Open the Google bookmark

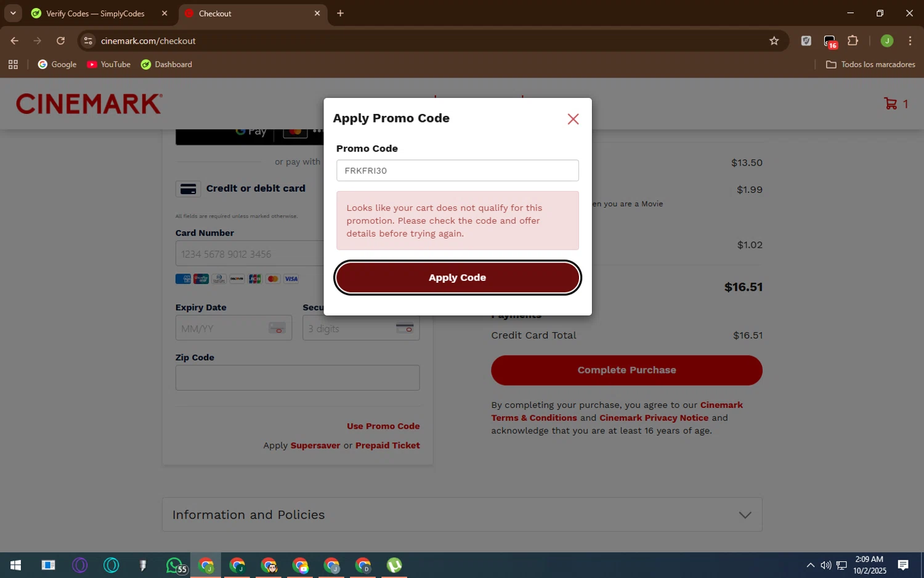point(57,64)
